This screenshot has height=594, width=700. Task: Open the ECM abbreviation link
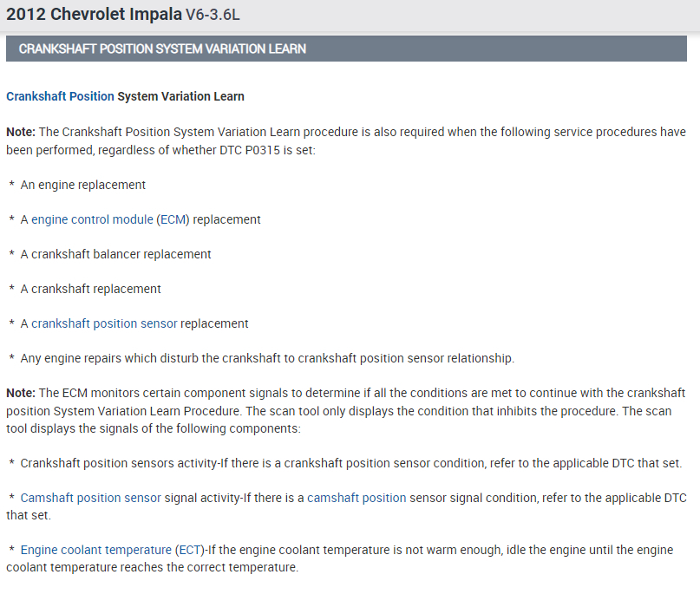[173, 219]
